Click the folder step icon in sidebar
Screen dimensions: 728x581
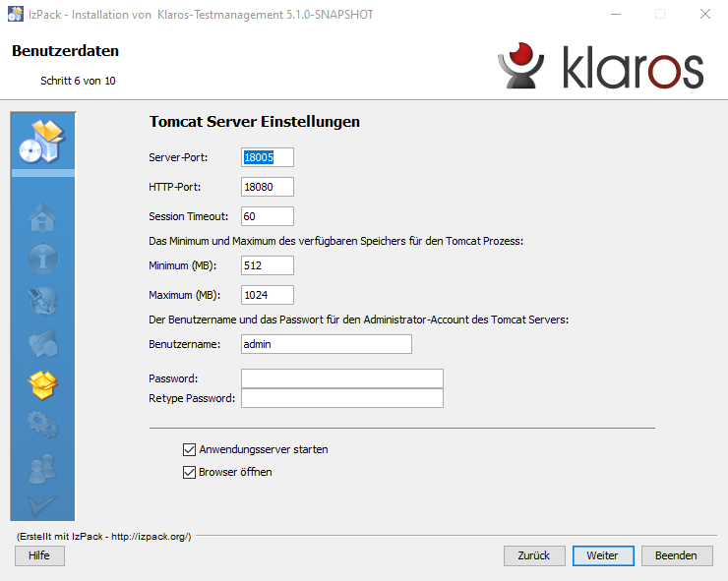(42, 343)
